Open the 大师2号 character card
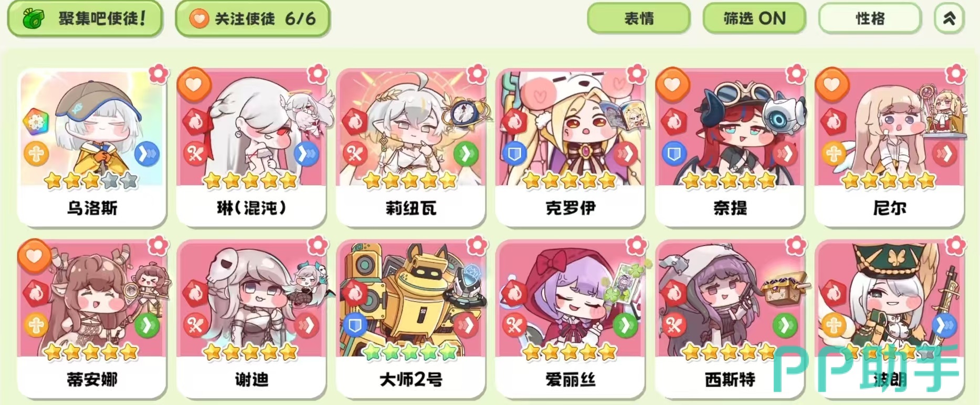This screenshot has width=980, height=405. tap(410, 318)
